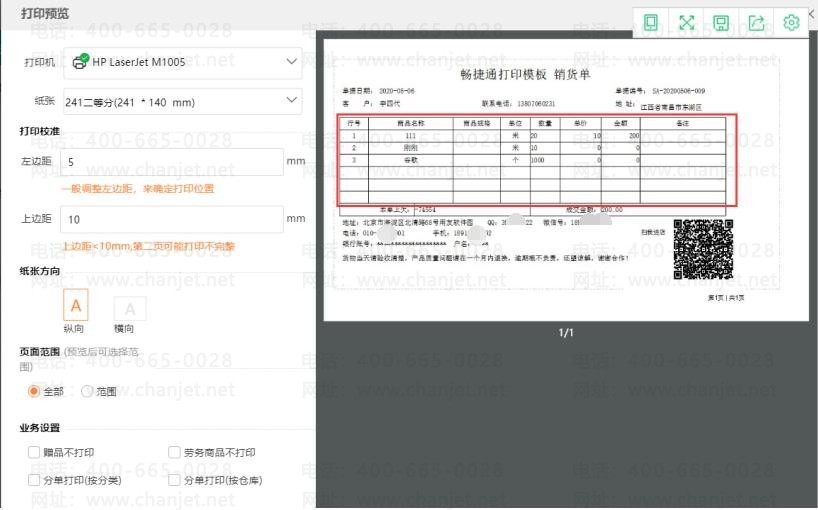Enable the 赠品不打印 checkbox
The width and height of the screenshot is (818, 510).
coord(34,452)
